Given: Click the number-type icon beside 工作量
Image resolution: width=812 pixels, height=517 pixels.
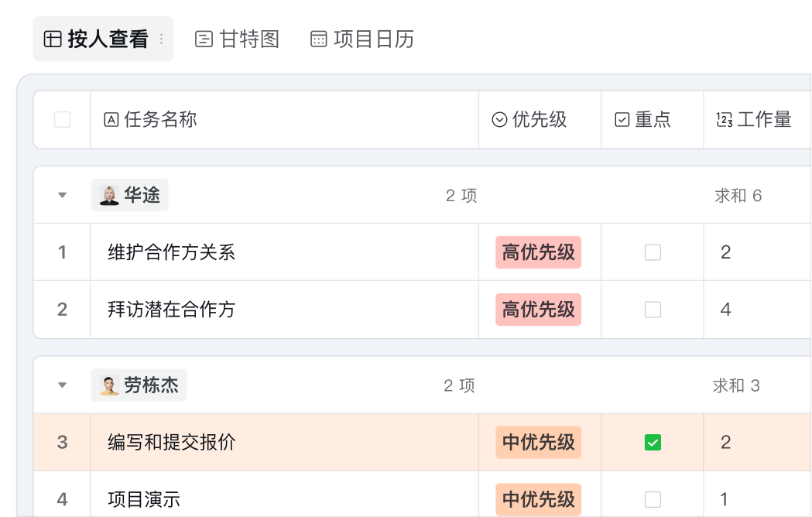Looking at the screenshot, I should pos(725,120).
